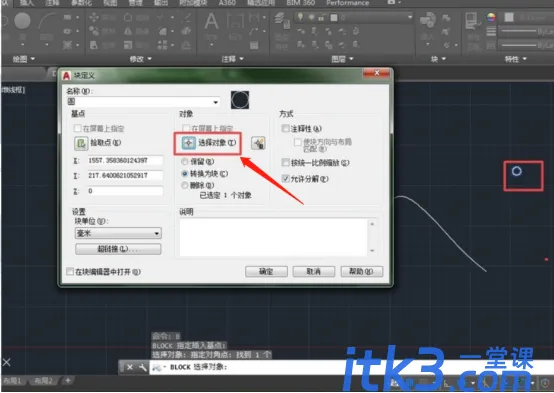The width and height of the screenshot is (554, 393).
Task: Click the X base point coordinate field
Action: click(x=125, y=161)
